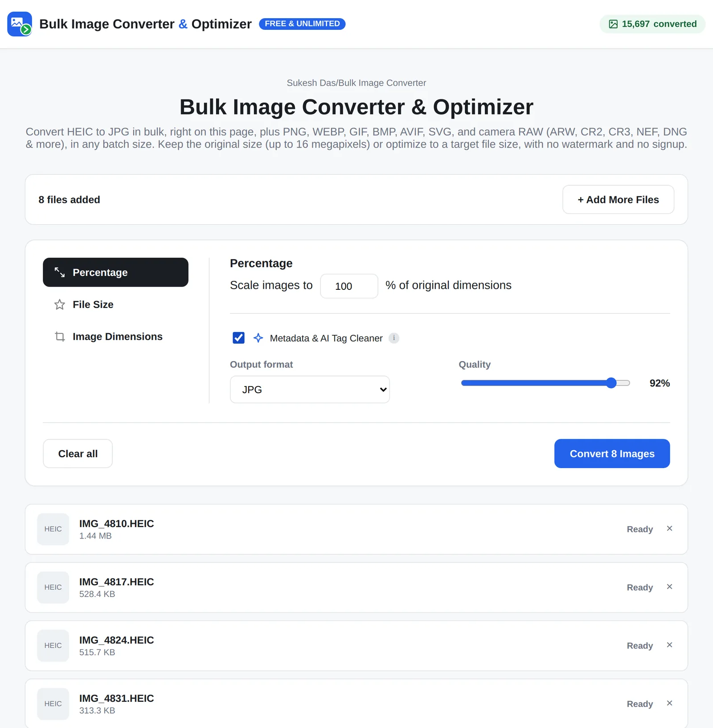Click the Metadata & AI Tag Cleaner label
The image size is (713, 728).
coord(326,338)
